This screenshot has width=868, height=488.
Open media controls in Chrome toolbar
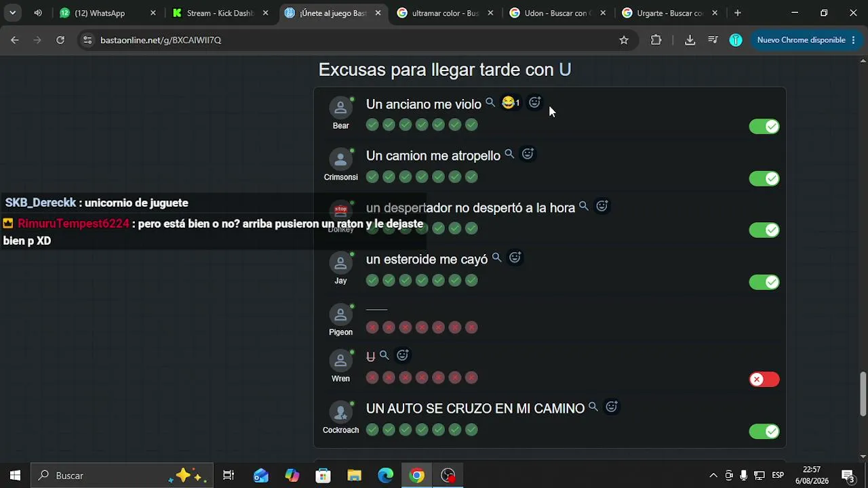point(713,40)
